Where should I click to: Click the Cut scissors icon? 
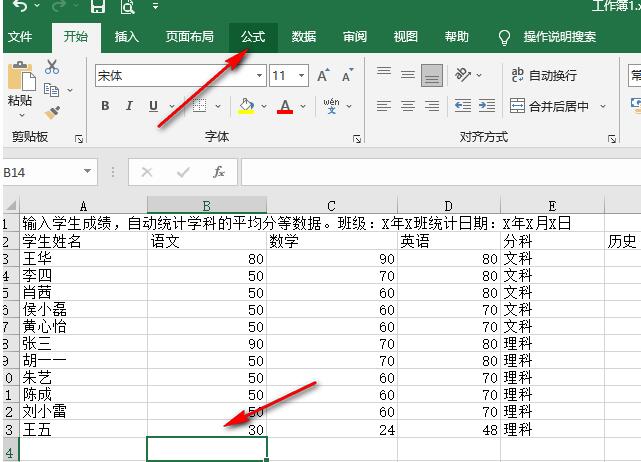[x=52, y=68]
